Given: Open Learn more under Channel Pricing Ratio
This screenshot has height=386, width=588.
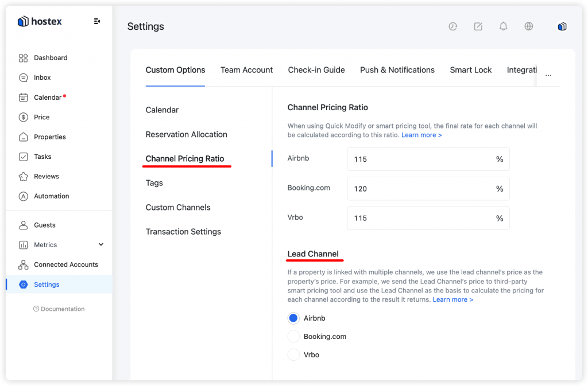Looking at the screenshot, I should click(421, 135).
